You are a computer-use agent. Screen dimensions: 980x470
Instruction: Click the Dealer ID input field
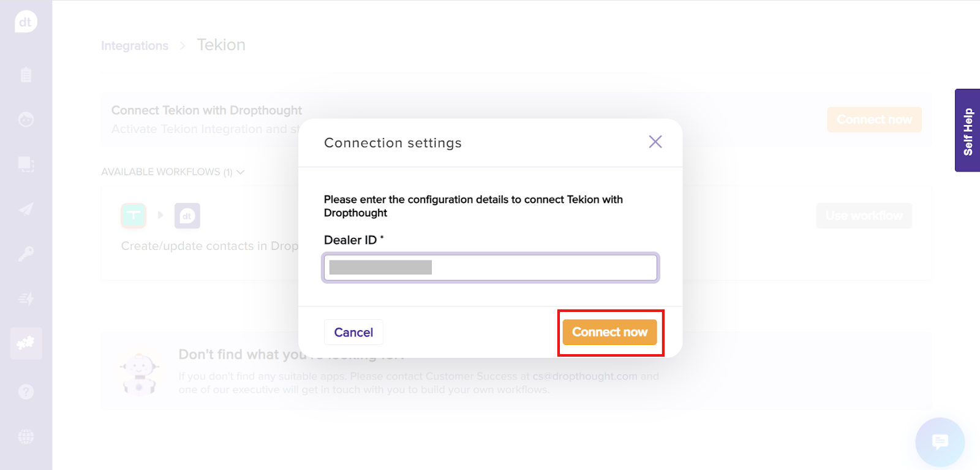click(x=490, y=267)
